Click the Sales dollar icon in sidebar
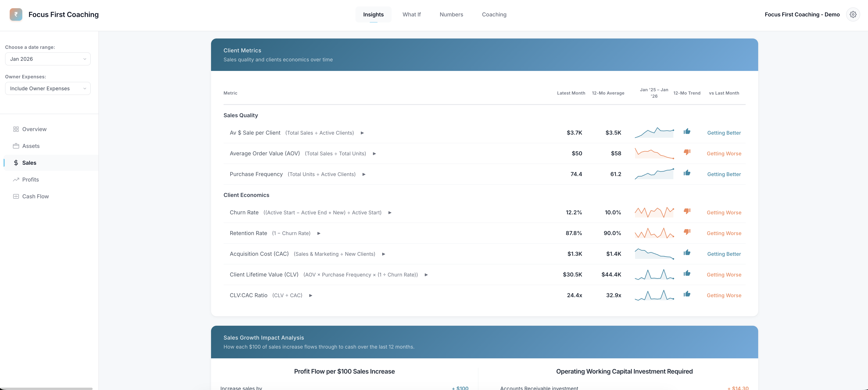This screenshot has width=868, height=390. 16,163
